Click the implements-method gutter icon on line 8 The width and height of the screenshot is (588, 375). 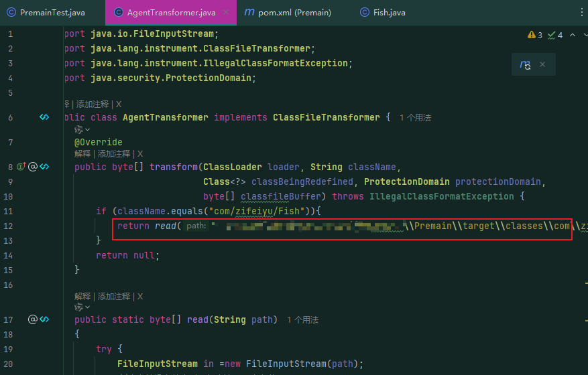pyautogui.click(x=21, y=166)
